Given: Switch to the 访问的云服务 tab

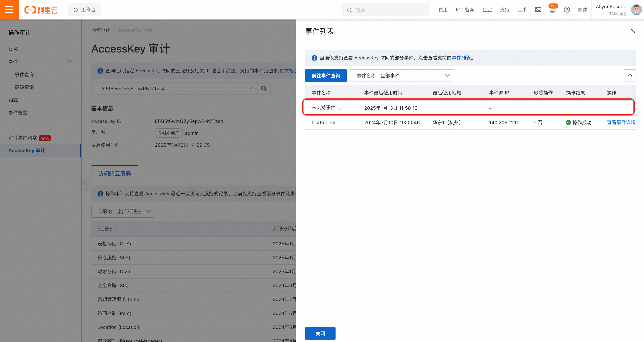Looking at the screenshot, I should coord(114,174).
